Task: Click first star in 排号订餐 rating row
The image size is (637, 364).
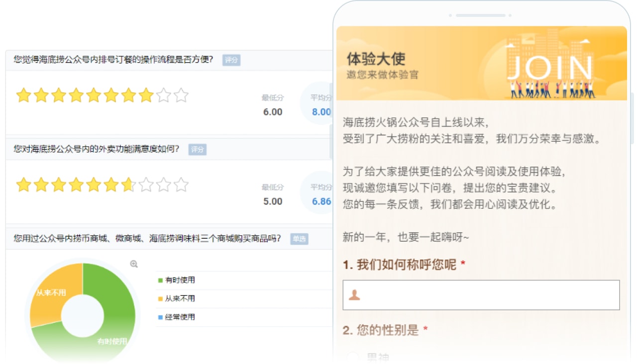Action: [x=23, y=95]
